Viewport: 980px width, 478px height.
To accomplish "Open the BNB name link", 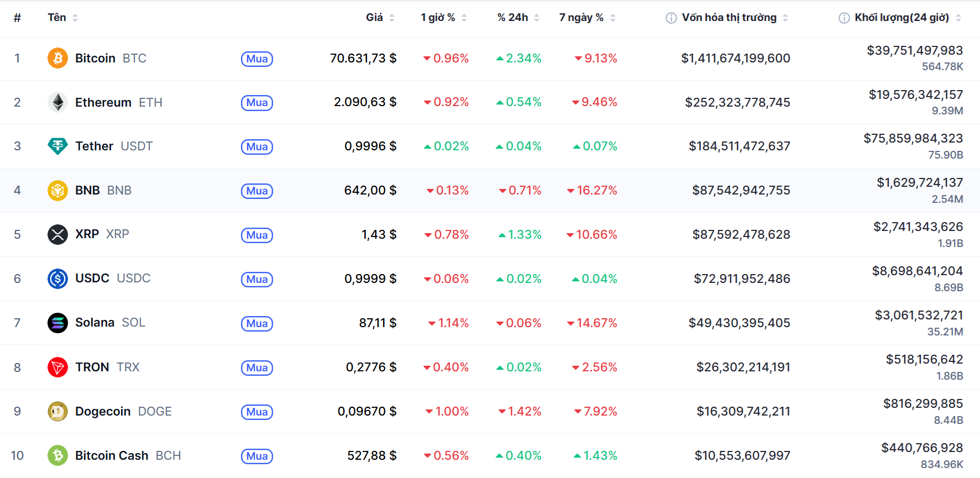I will click(103, 190).
